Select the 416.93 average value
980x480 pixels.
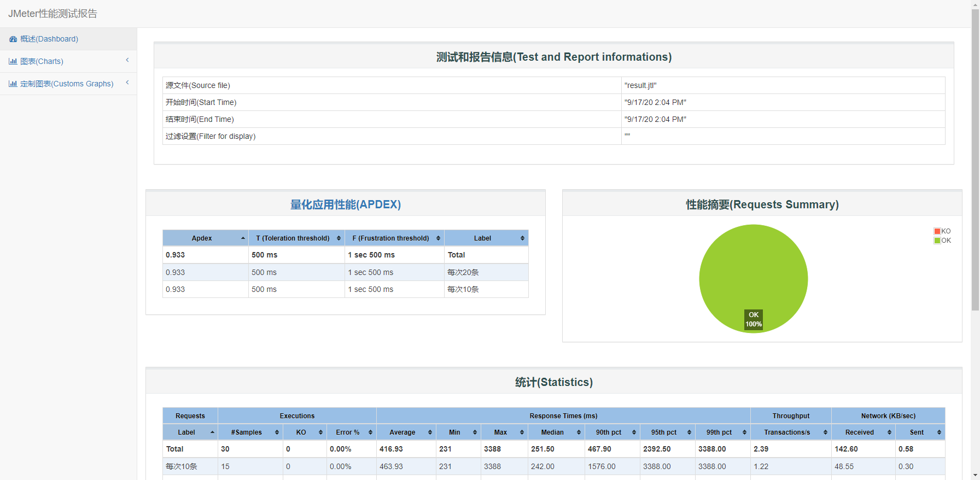coord(391,449)
